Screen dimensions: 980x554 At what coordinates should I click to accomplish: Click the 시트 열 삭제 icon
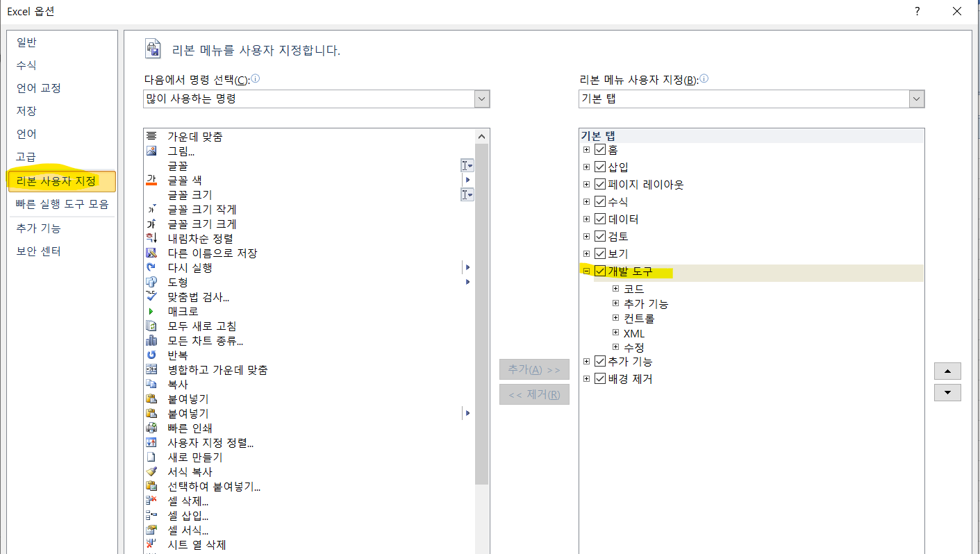151,544
